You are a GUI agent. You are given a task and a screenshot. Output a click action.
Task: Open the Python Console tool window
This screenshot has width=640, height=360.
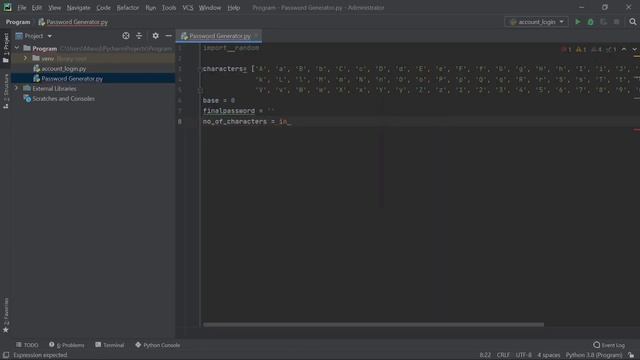(x=158, y=345)
